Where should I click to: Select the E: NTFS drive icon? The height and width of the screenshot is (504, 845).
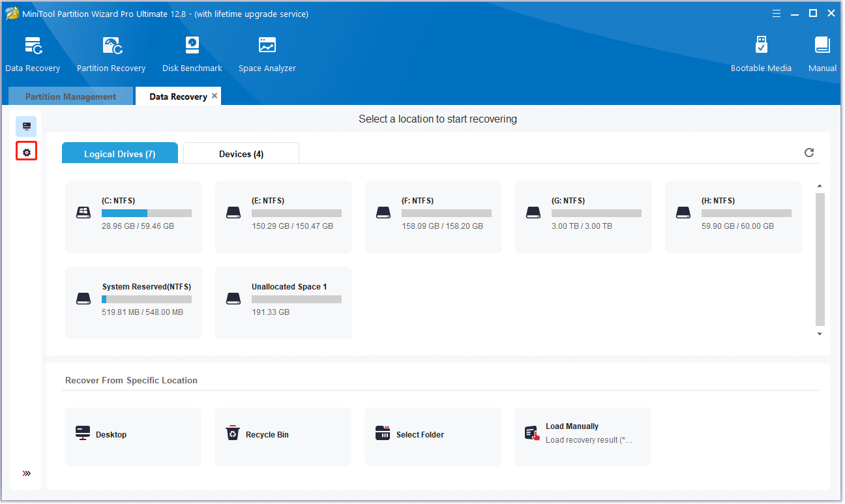(233, 213)
